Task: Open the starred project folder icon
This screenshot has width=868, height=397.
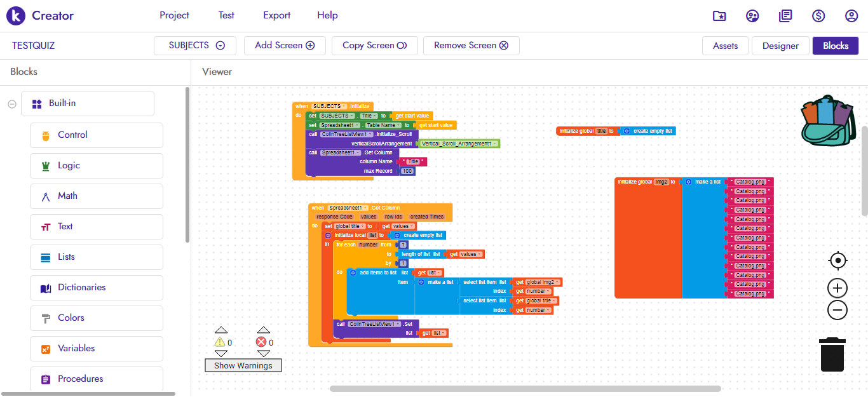Action: click(719, 15)
